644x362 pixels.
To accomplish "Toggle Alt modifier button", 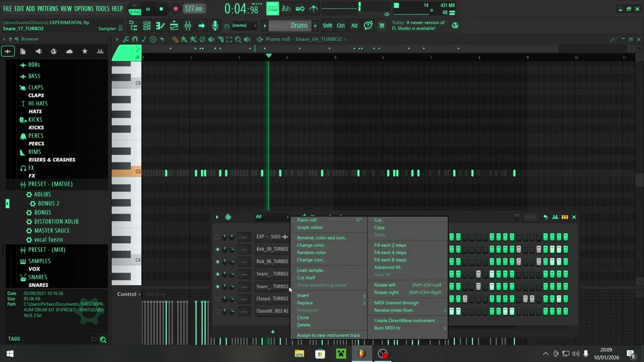I will tap(354, 26).
